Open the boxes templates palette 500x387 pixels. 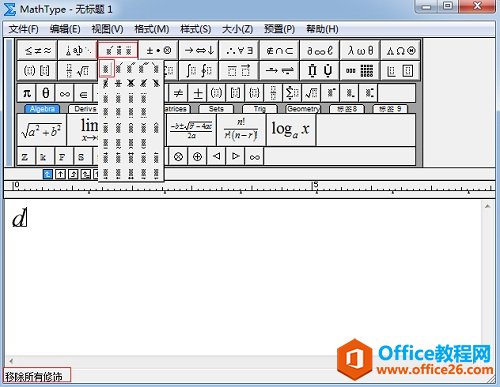point(401,70)
